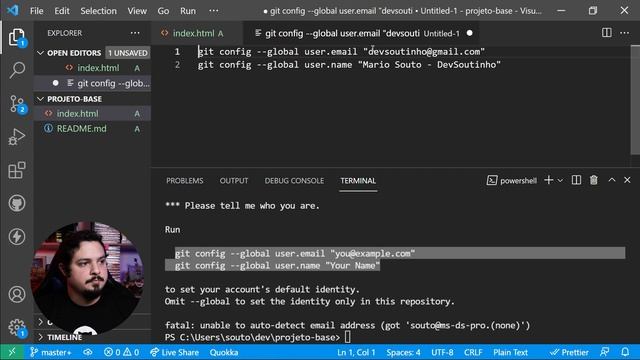Change CRLF end of line sequence
This screenshot has width=640, height=360.
point(473,352)
